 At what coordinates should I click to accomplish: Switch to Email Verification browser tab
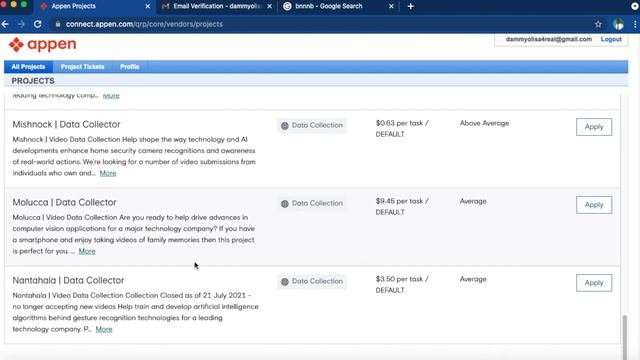(216, 6)
